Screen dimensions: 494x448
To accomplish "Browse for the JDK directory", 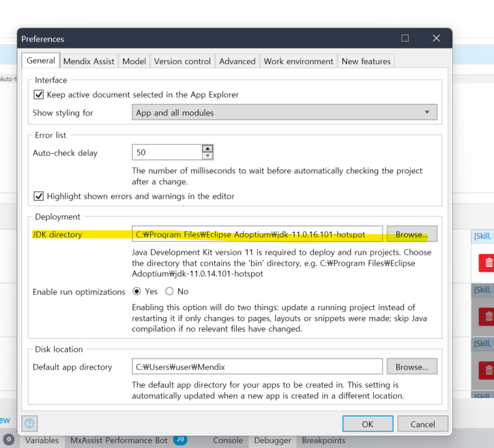I will click(411, 234).
